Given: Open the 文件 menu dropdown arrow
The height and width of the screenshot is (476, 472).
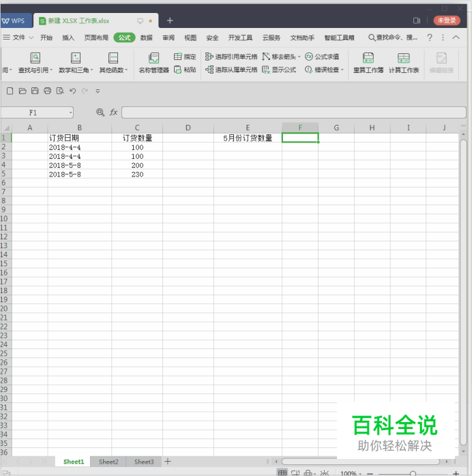Looking at the screenshot, I should click(x=31, y=38).
